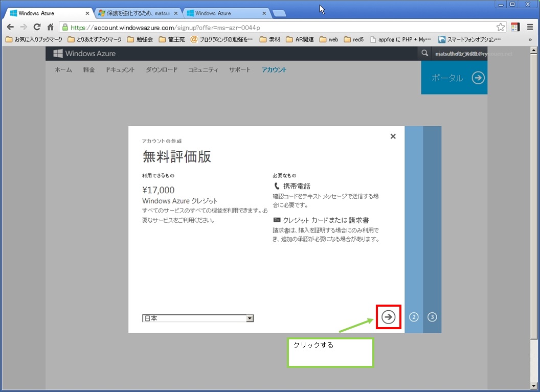Click the next arrow circle in dialog
The image size is (540, 392).
[389, 317]
